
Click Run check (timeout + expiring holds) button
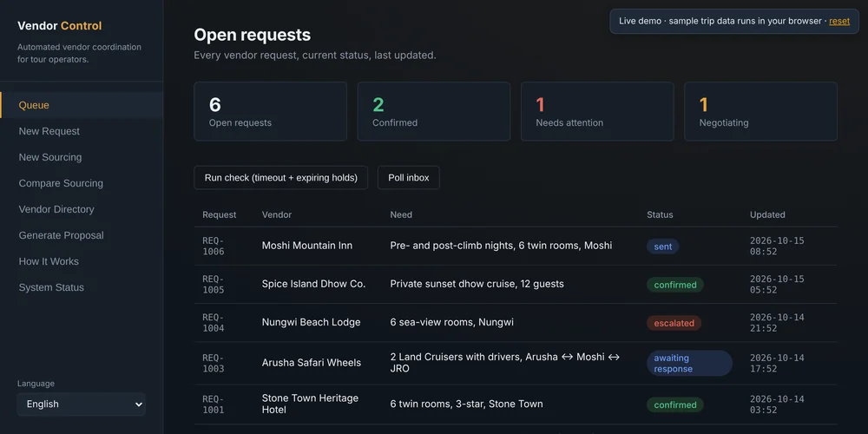pos(280,178)
